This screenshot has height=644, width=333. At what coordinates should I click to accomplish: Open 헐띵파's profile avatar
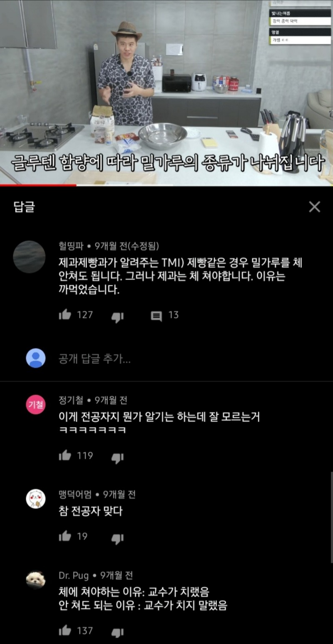pos(29,257)
